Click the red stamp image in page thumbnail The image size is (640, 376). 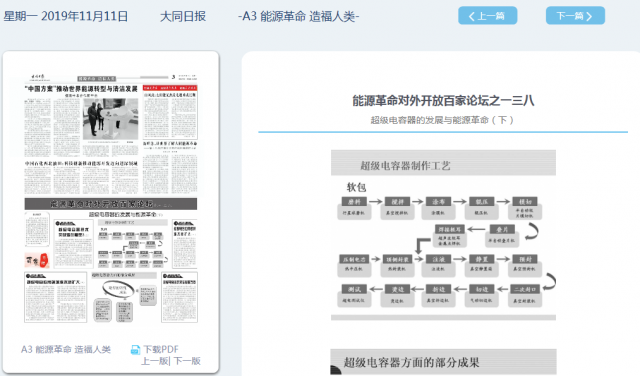click(x=37, y=260)
